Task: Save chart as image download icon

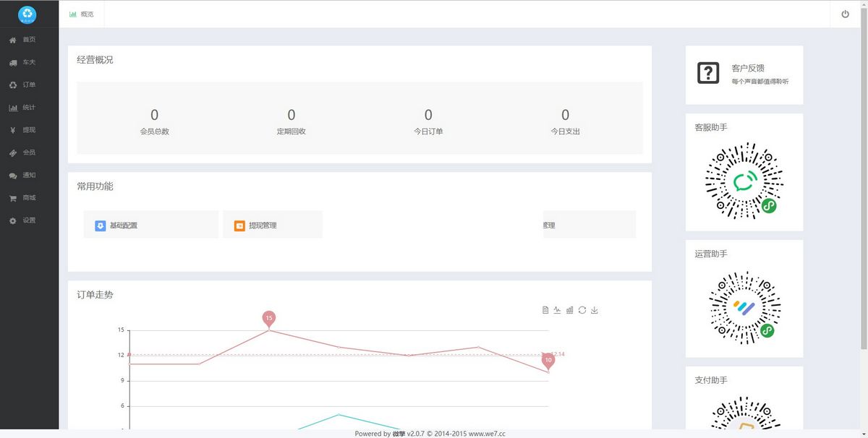Action: pyautogui.click(x=595, y=310)
